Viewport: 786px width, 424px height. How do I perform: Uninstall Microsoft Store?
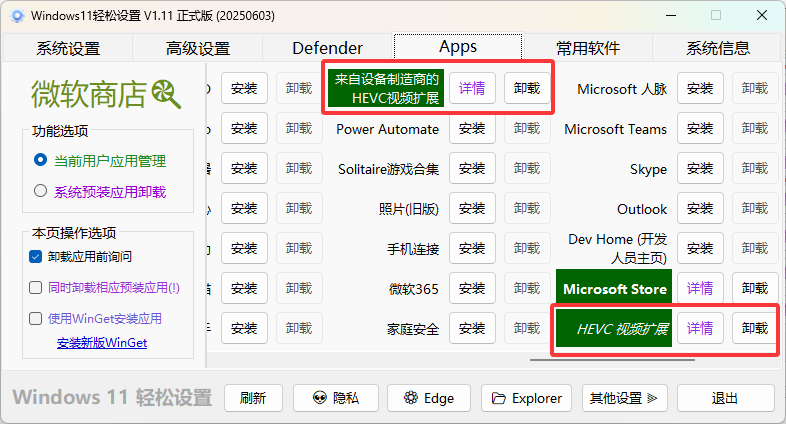pyautogui.click(x=755, y=288)
